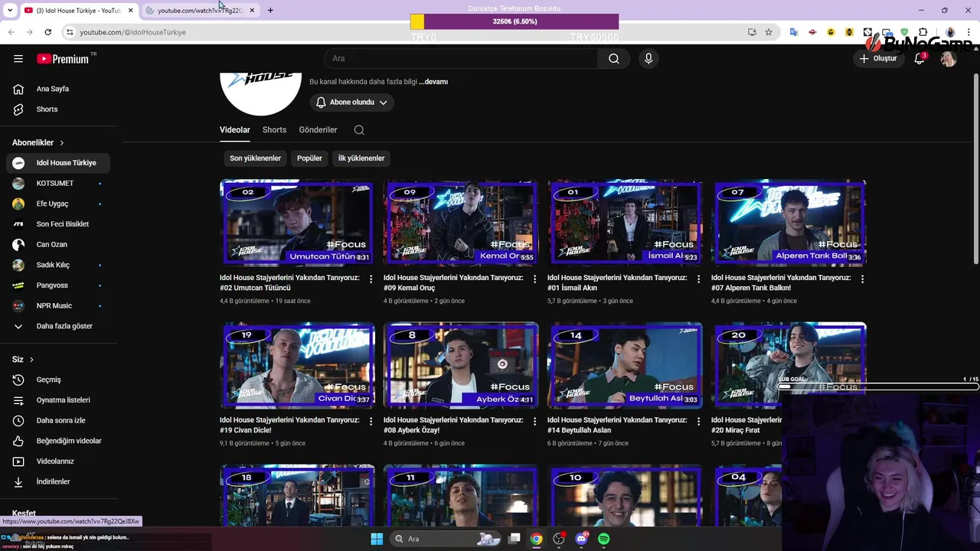Screen dimensions: 980x551
Task: Open Discord from the taskbar
Action: 581,539
